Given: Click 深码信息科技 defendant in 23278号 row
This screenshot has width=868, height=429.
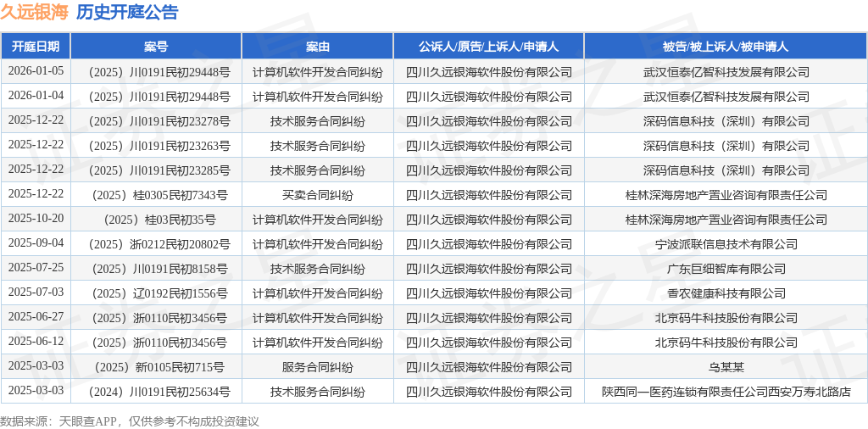Looking at the screenshot, I should (x=726, y=121).
